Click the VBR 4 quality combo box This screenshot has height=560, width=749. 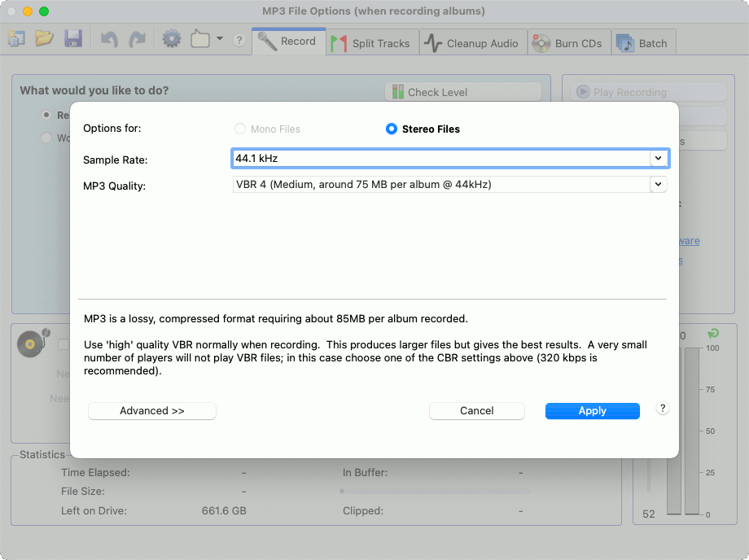coord(449,184)
